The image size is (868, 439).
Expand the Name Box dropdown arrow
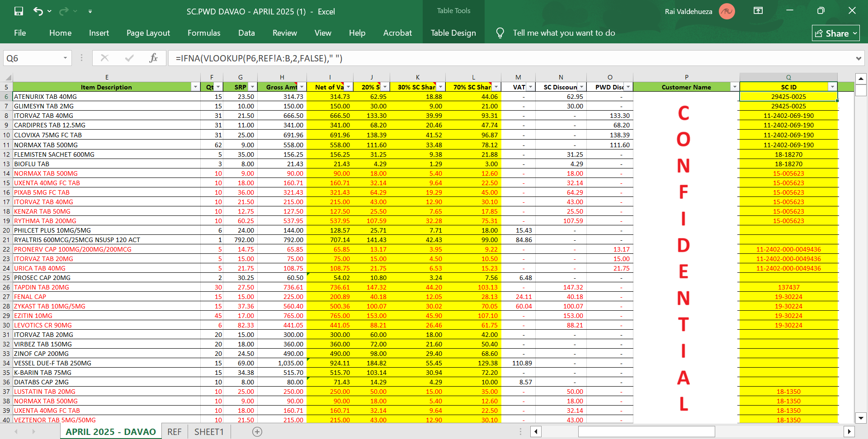(65, 58)
